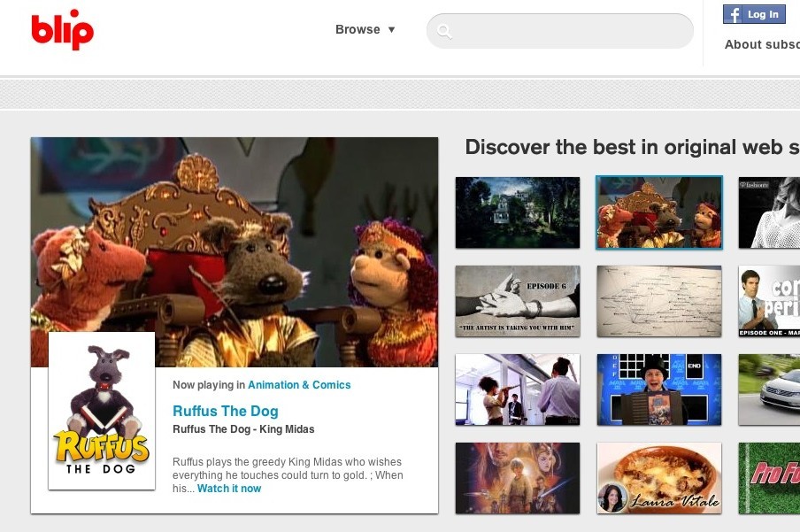Select the black-and-white fashion woman thumbnail
Screen dimensions: 800x532
coord(769,212)
